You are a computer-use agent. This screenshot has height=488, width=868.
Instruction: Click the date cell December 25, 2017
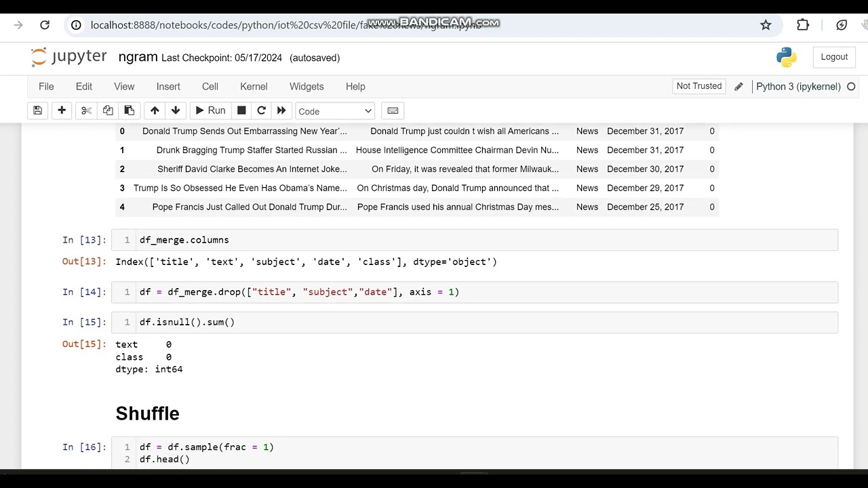pyautogui.click(x=645, y=207)
